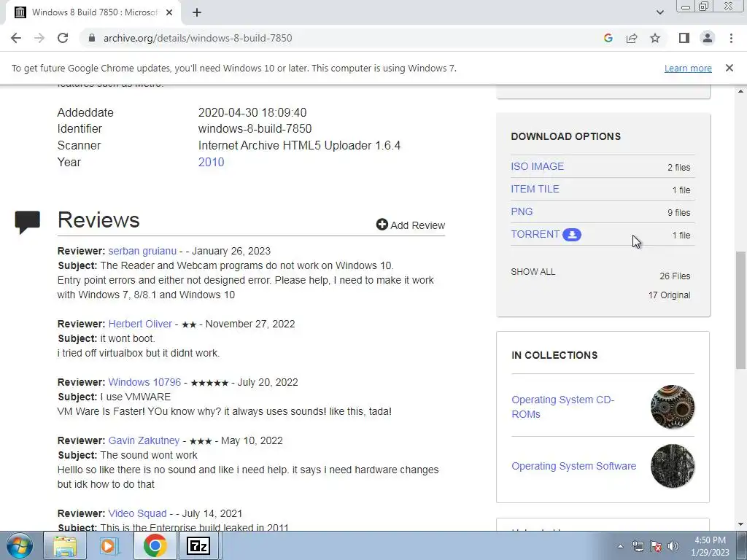Open reviewer Gavin Zakutney's profile
Image resolution: width=747 pixels, height=560 pixels.
tap(144, 440)
